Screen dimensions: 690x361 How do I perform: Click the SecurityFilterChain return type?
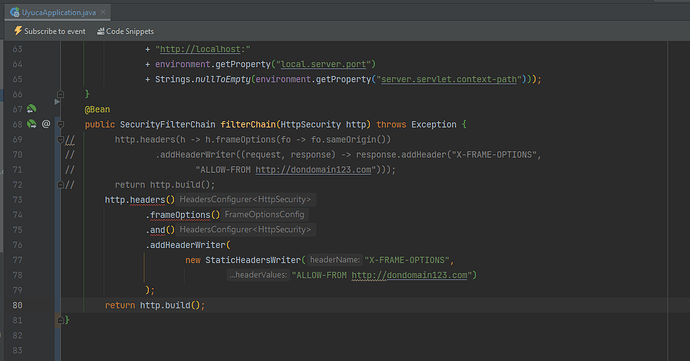coord(168,125)
